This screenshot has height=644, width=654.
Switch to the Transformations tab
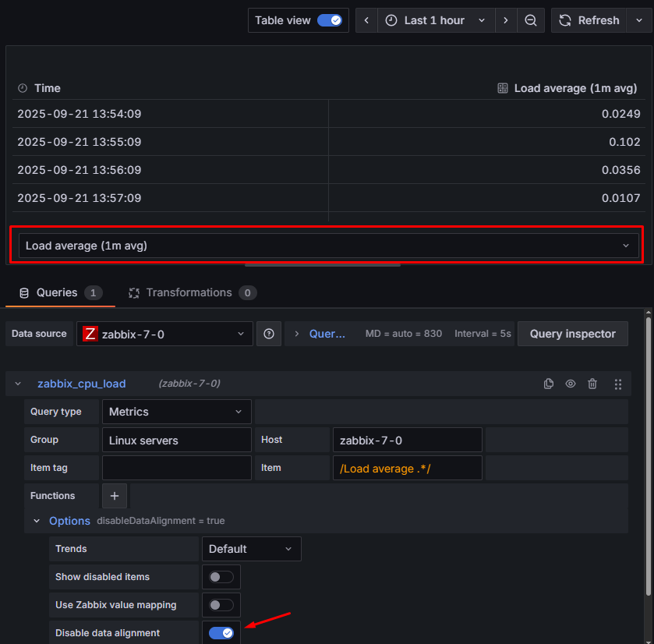(190, 292)
